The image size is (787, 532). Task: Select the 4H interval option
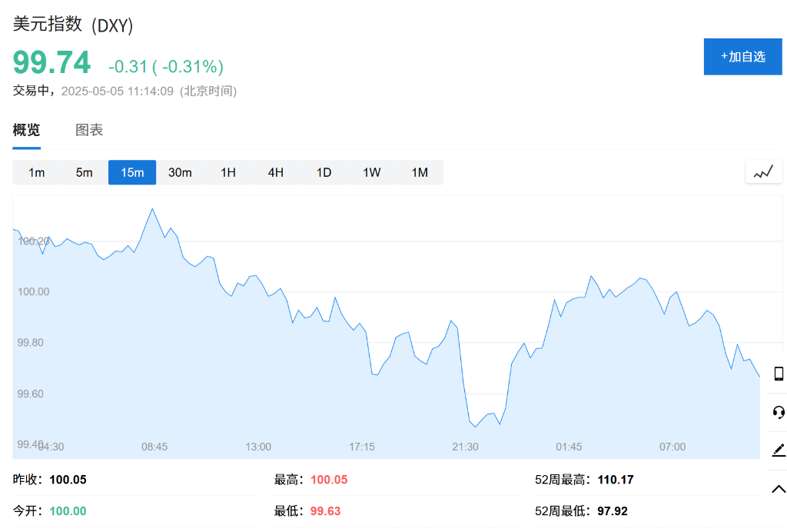pos(276,172)
